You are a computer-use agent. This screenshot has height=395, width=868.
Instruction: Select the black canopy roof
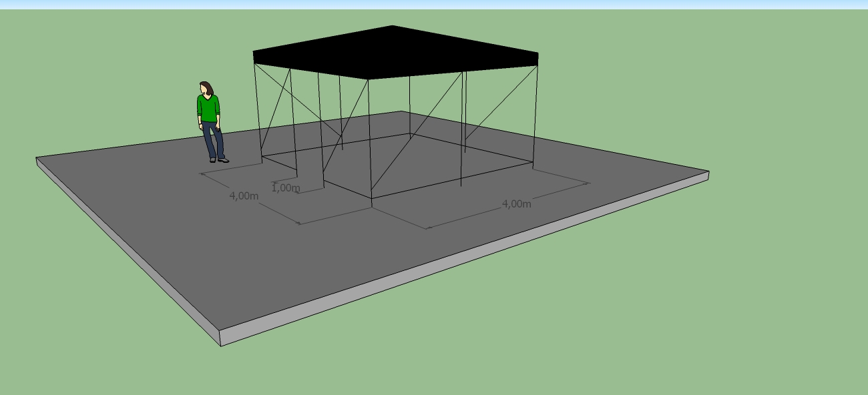click(395, 52)
